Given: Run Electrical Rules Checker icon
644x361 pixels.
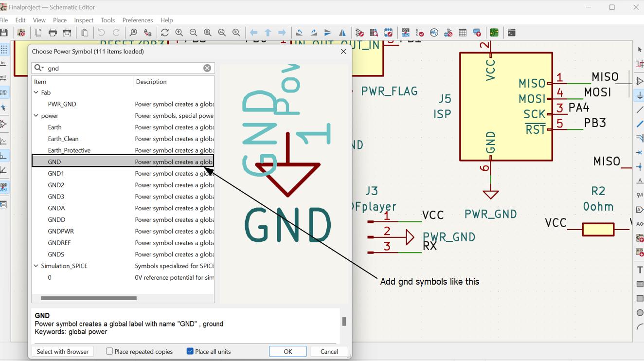Looking at the screenshot, I should 420,33.
